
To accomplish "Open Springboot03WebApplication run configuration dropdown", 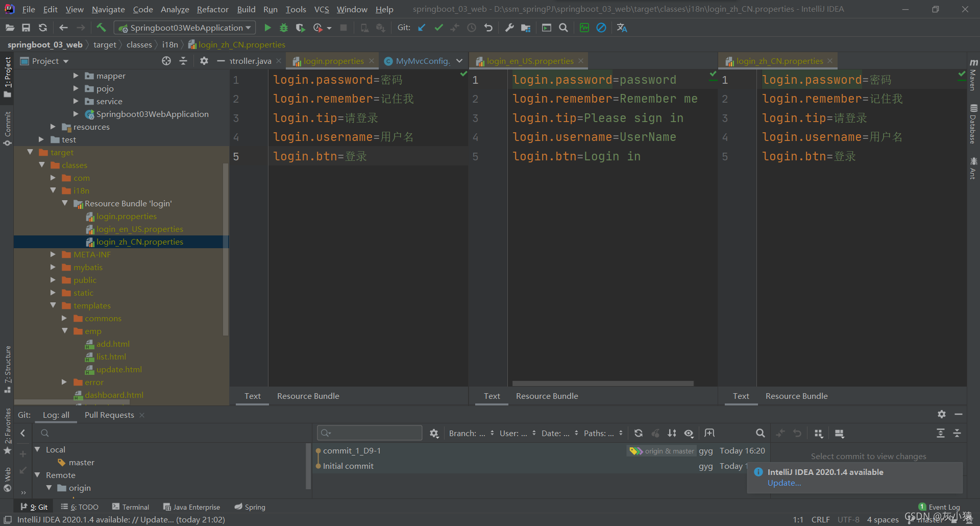I will point(185,28).
